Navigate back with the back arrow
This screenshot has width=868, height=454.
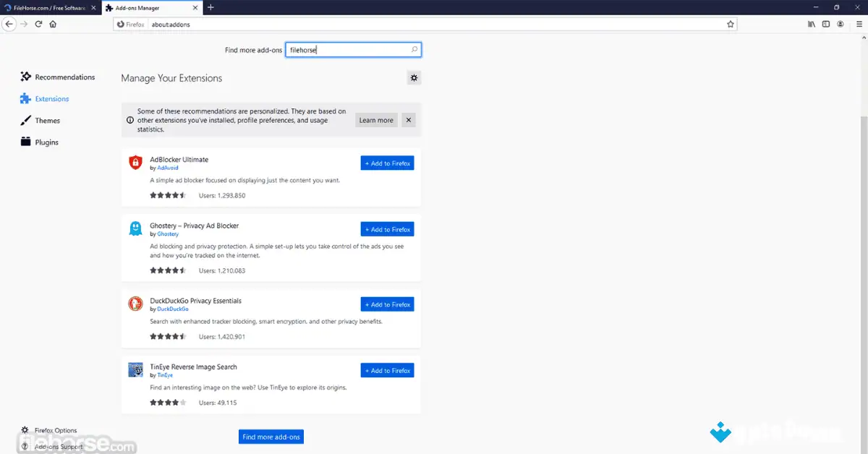(x=9, y=24)
